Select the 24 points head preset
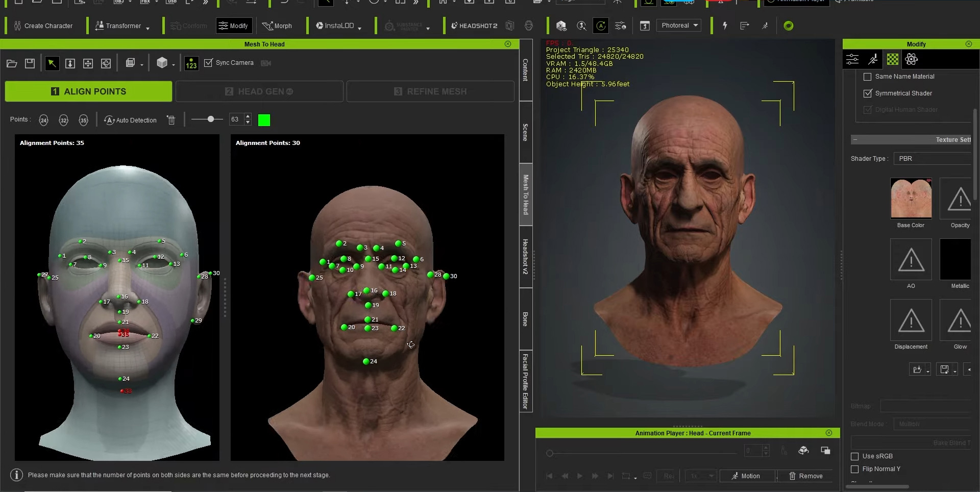The width and height of the screenshot is (980, 492). coord(44,120)
